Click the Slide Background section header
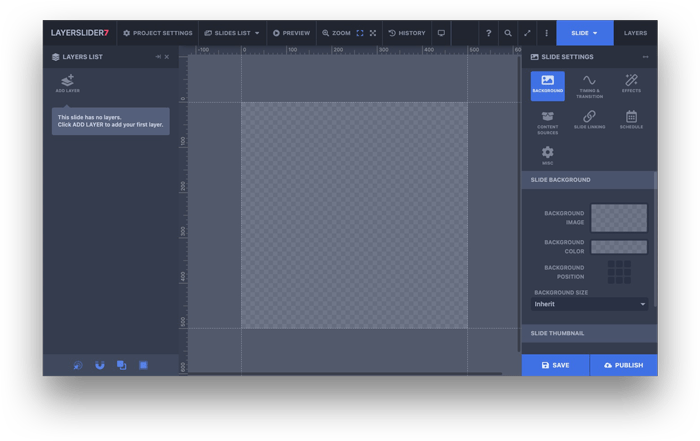Screen dimensions: 700x441 point(588,180)
